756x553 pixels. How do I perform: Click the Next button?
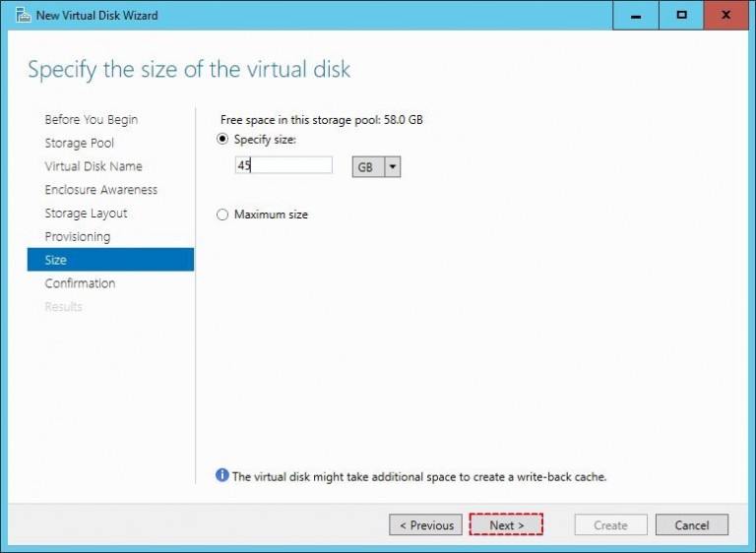pyautogui.click(x=506, y=524)
